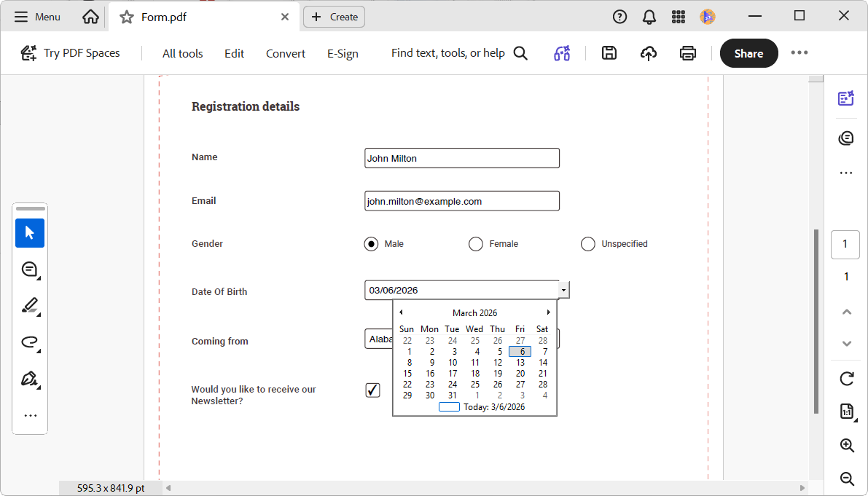This screenshot has height=496, width=868.
Task: Click the Share button
Action: point(748,53)
